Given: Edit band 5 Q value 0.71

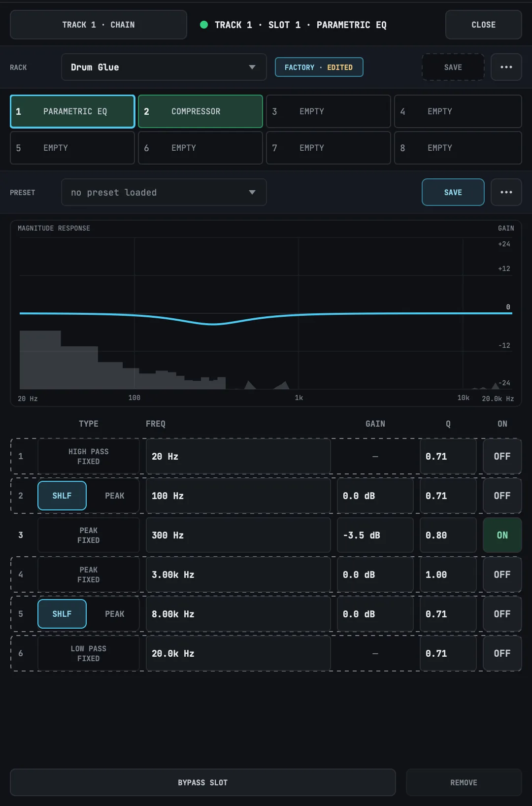Looking at the screenshot, I should click(x=448, y=614).
